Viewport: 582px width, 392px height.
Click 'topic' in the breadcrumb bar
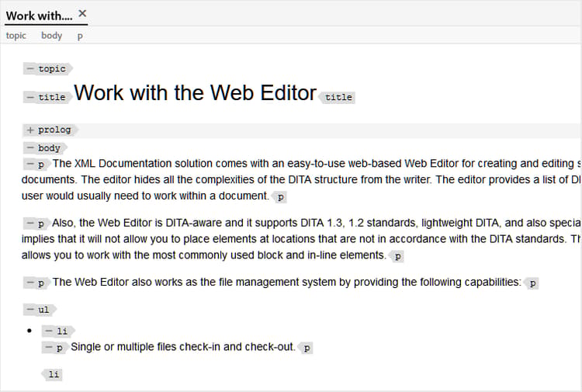[16, 36]
